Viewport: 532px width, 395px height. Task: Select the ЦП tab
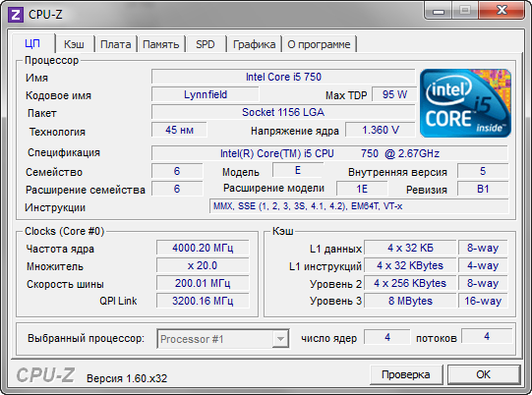click(32, 43)
